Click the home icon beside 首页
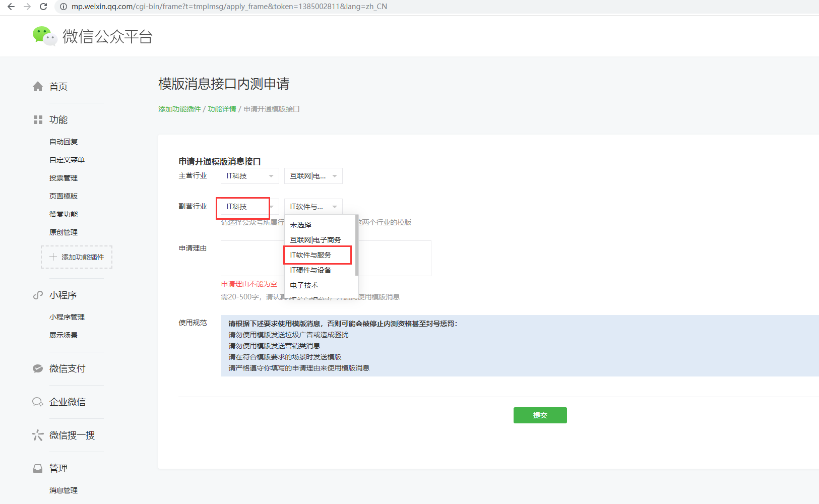819x504 pixels. [x=38, y=87]
